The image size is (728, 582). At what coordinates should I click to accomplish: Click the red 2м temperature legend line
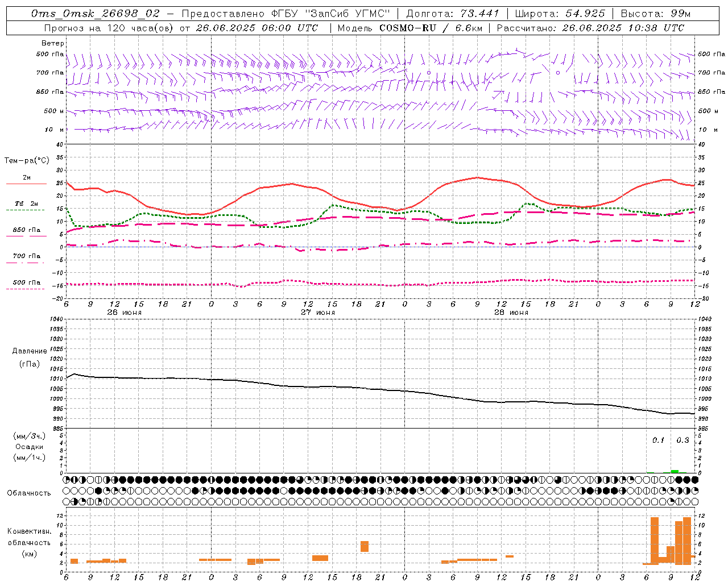point(26,184)
